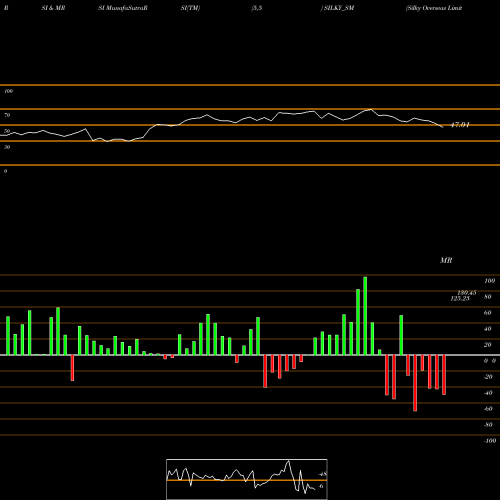This screenshot has height=500, width=500.
Task: Click the 0 label on left RSI axis
Action: point(5,171)
